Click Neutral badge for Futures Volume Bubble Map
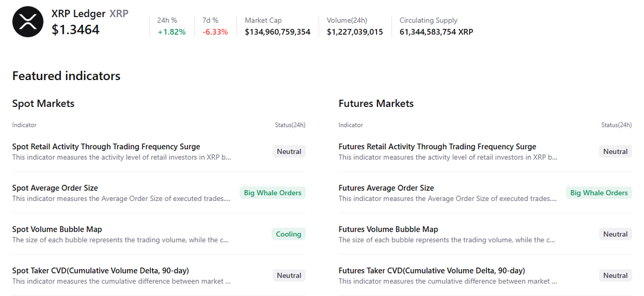644x296 pixels. [x=615, y=234]
